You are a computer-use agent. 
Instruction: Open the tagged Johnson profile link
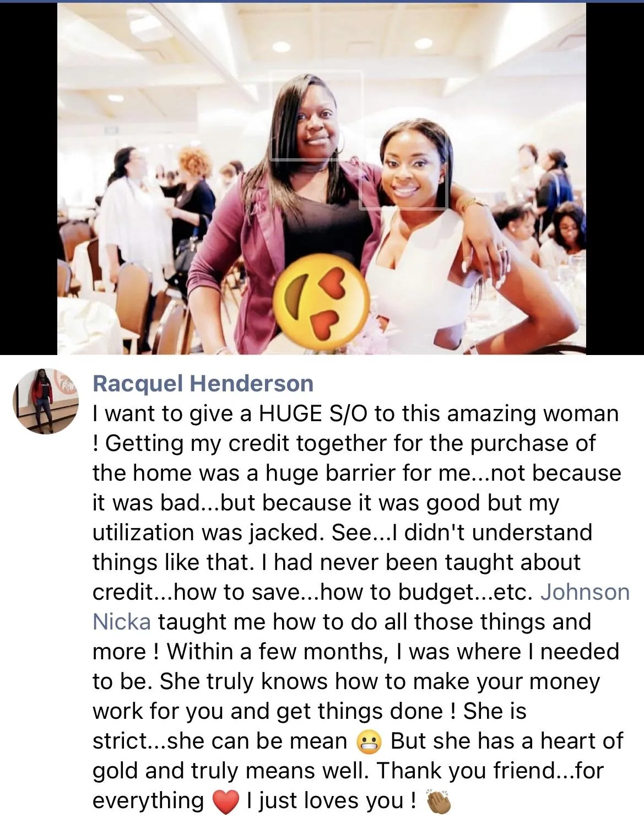[x=585, y=592]
